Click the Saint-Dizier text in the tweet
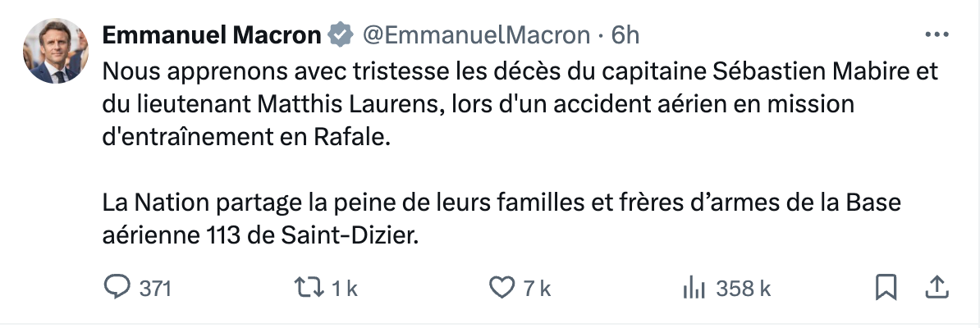 pyautogui.click(x=350, y=236)
